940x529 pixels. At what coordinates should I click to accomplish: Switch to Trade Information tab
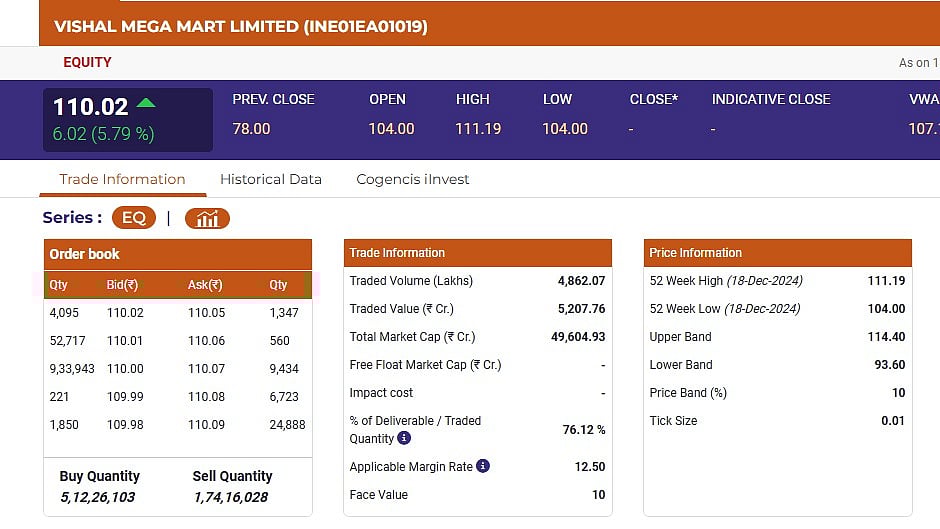click(122, 179)
